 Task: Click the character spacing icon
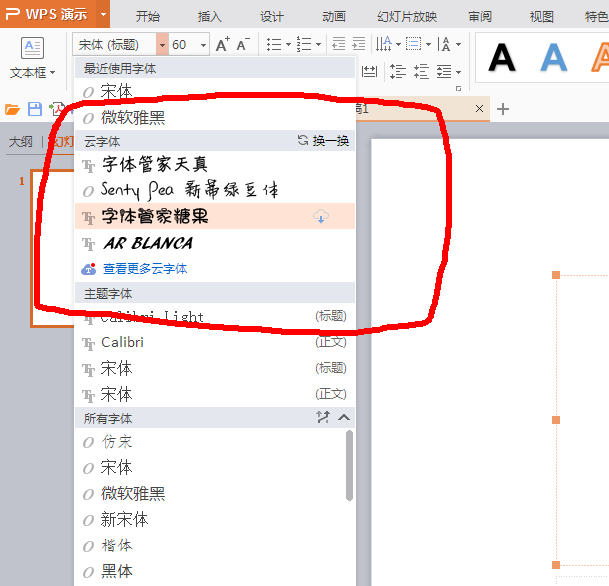pyautogui.click(x=444, y=44)
